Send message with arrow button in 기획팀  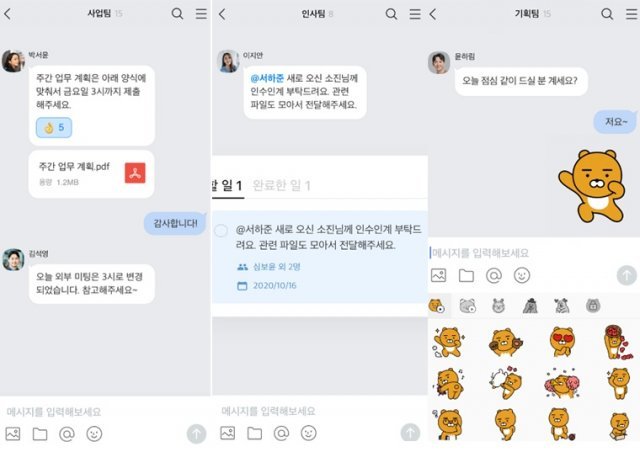[x=627, y=275]
